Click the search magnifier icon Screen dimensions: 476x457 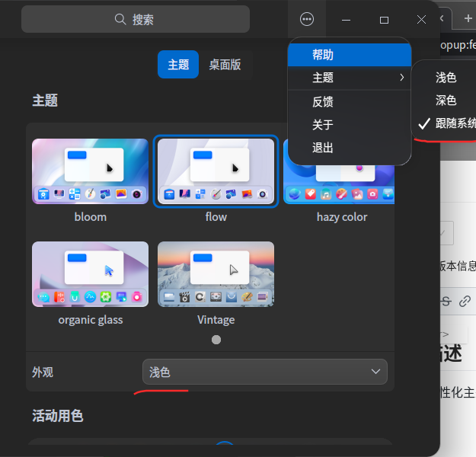tap(120, 19)
